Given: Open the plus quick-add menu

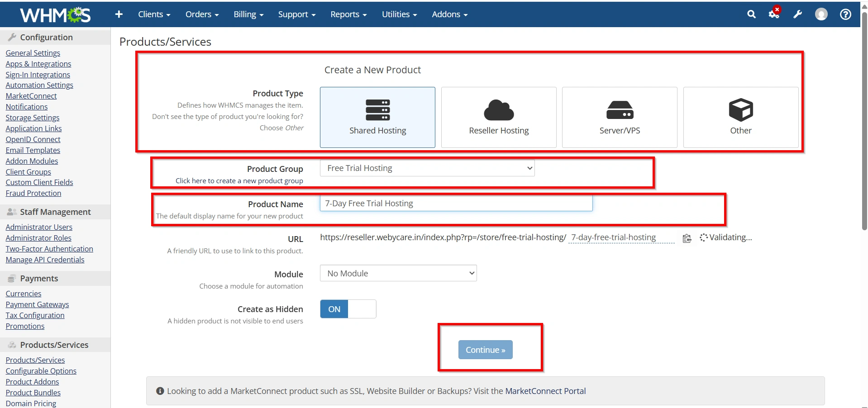Looking at the screenshot, I should [x=119, y=14].
